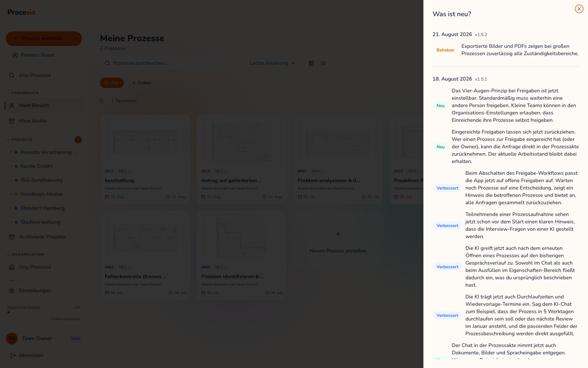
Task: Switch to list view icon
Action: [323, 63]
